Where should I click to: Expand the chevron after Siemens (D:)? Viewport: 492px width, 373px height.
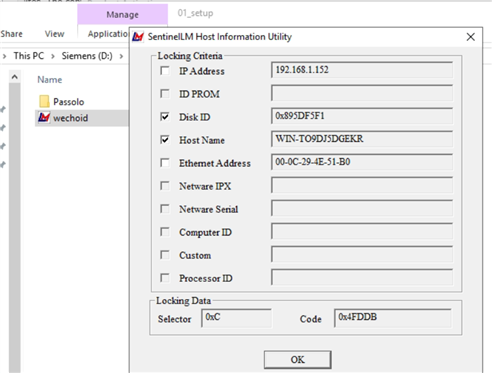pos(121,56)
